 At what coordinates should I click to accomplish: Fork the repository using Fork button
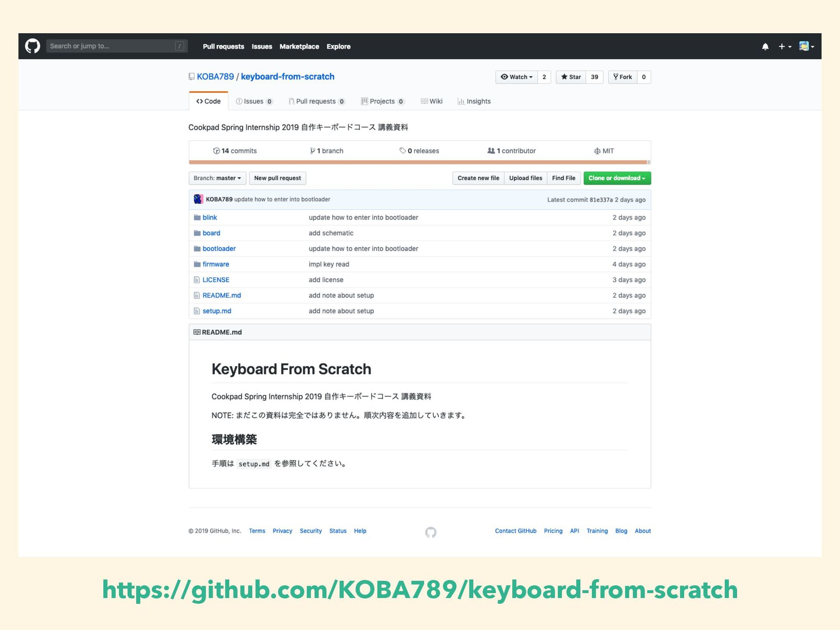[623, 77]
